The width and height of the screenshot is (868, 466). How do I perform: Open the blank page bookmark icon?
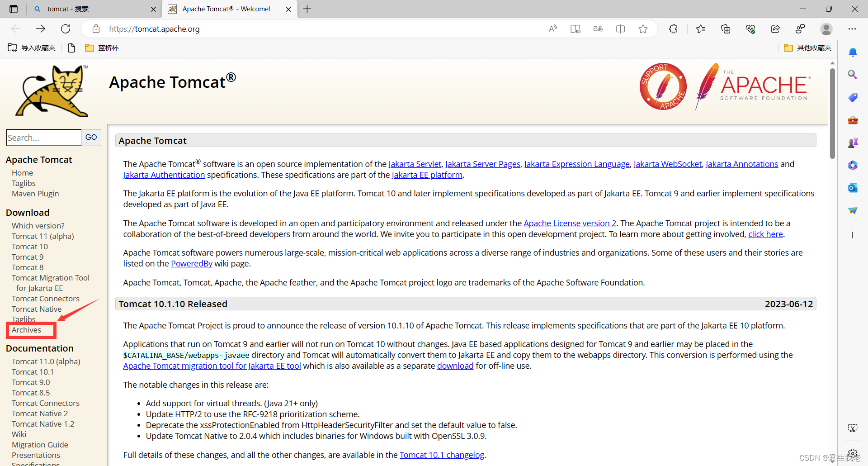click(x=71, y=48)
